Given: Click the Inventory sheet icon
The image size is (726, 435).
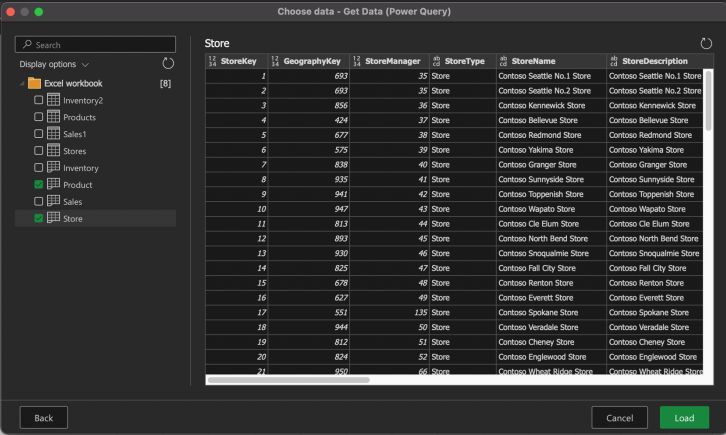Looking at the screenshot, I should tap(54, 167).
